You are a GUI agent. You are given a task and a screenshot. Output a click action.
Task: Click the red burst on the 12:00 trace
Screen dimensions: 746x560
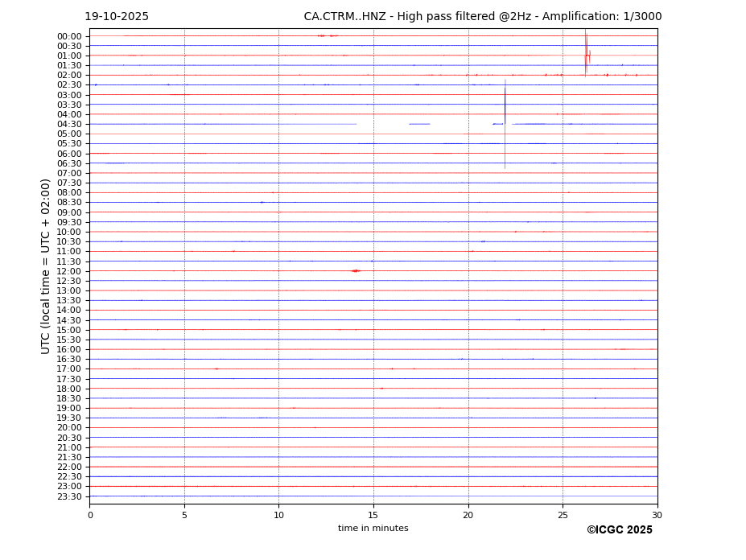(x=355, y=271)
